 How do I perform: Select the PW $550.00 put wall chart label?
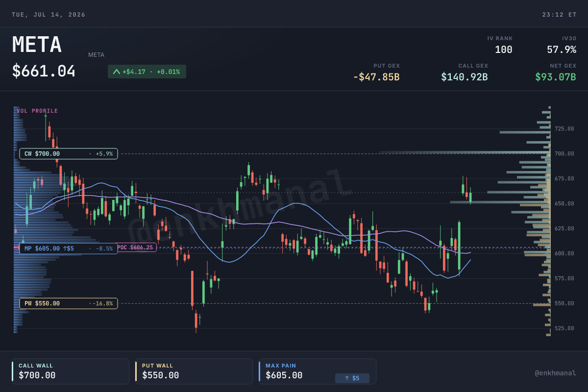(69, 303)
